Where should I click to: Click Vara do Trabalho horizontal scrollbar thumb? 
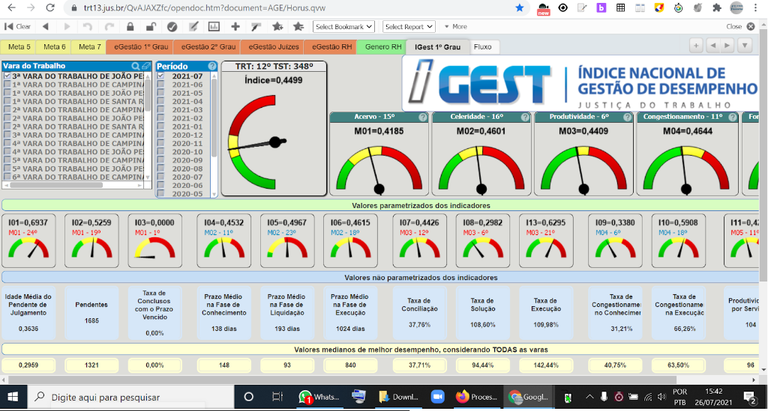pyautogui.click(x=56, y=185)
